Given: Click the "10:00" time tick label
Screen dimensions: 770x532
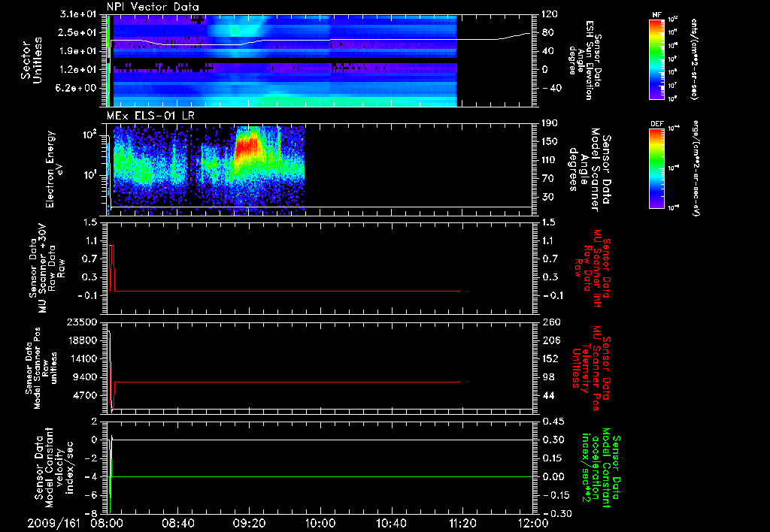Looking at the screenshot, I should coord(320,523).
